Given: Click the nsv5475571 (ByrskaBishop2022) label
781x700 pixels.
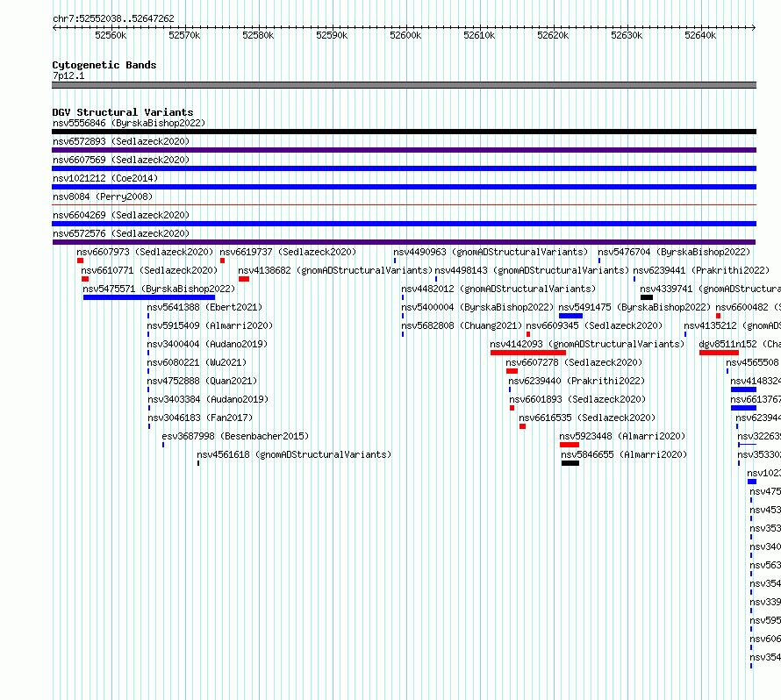Looking at the screenshot, I should (159, 289).
